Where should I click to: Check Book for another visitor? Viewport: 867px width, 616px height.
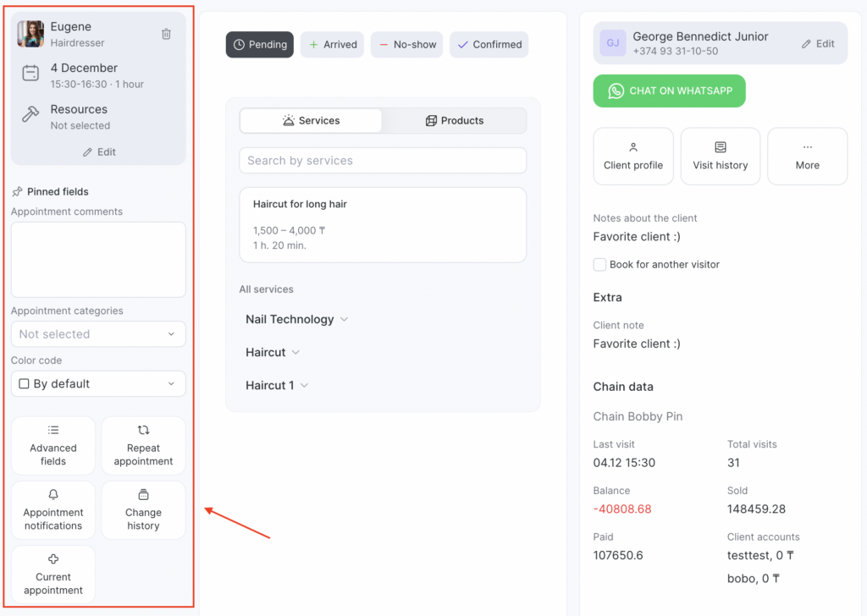coord(600,265)
